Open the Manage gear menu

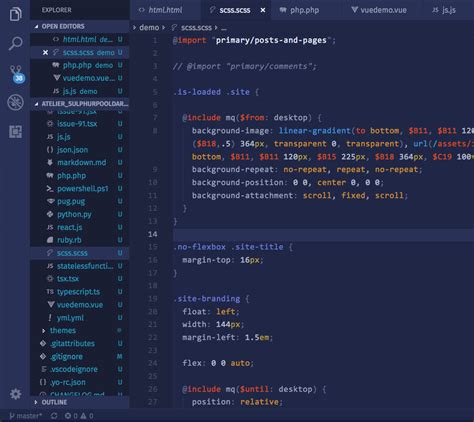click(15, 394)
